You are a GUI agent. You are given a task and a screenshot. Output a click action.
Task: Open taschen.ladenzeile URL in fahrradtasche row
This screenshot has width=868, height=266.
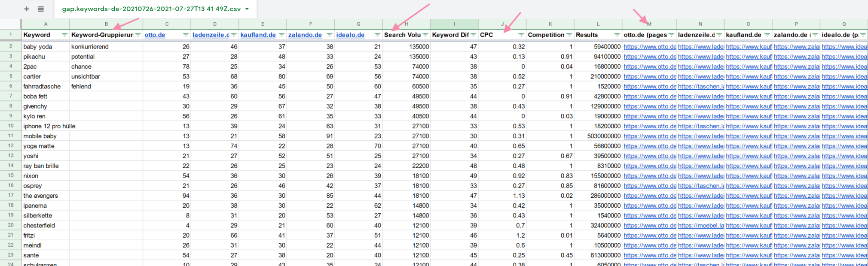click(x=701, y=86)
